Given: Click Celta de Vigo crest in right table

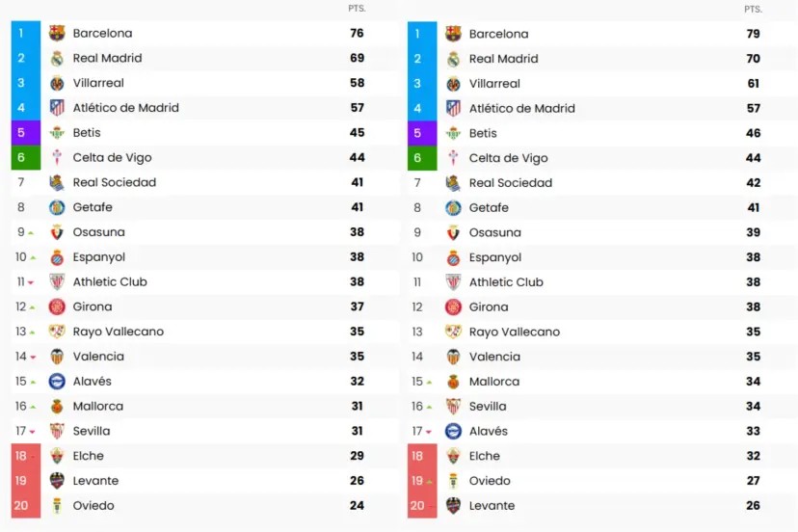Looking at the screenshot, I should coord(453,158).
